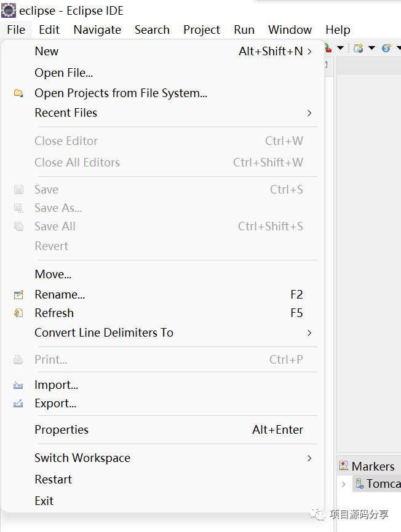Viewport: 401px width, 532px height.
Task: Click the folder icon beside Open Projects from File System
Action: click(18, 93)
